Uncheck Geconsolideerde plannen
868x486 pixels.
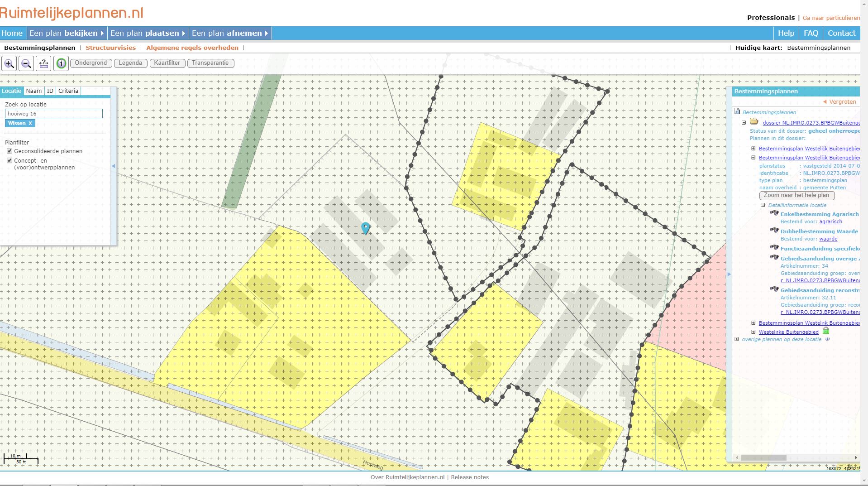click(10, 151)
